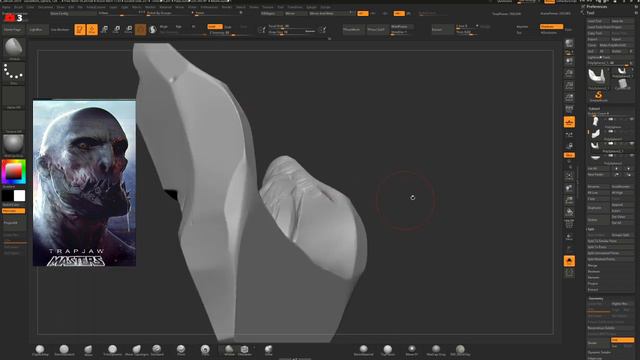
Task: Click the PolyF line fill icon
Action: coord(569,224)
